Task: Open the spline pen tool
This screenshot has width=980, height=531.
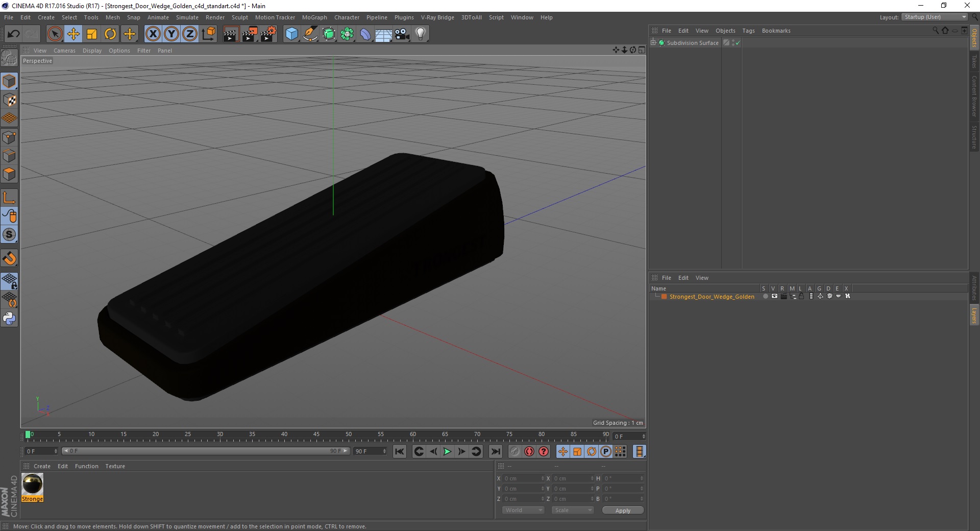Action: point(310,34)
